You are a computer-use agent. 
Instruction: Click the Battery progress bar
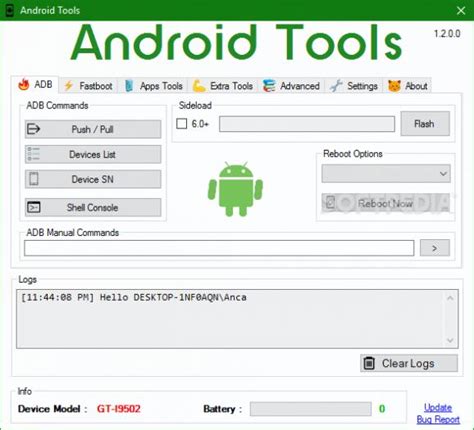pos(311,409)
